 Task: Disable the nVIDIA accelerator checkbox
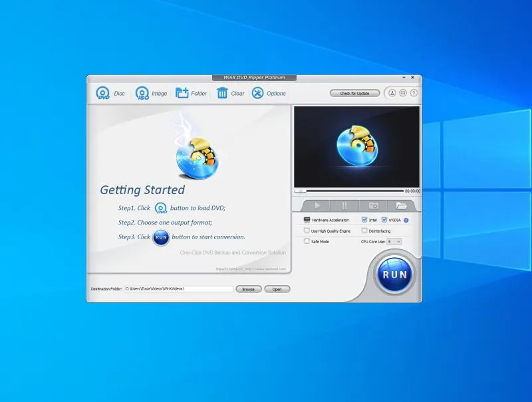(384, 220)
